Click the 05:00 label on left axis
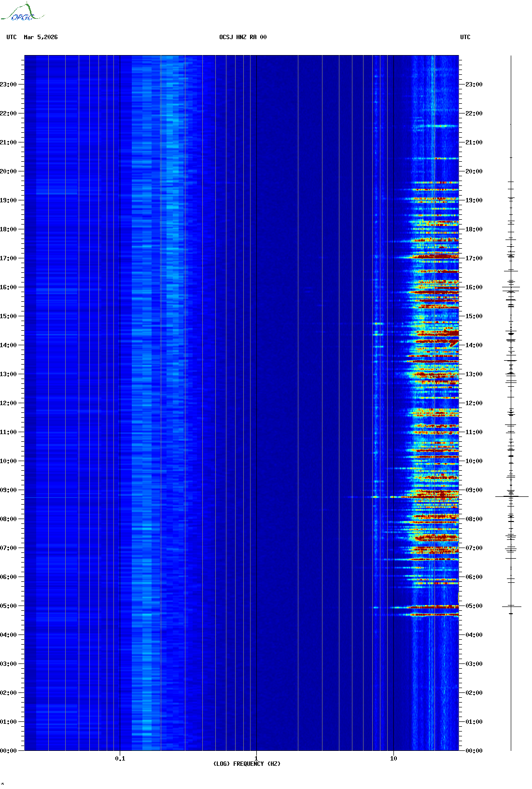This screenshot has height=789, width=532. (x=8, y=606)
